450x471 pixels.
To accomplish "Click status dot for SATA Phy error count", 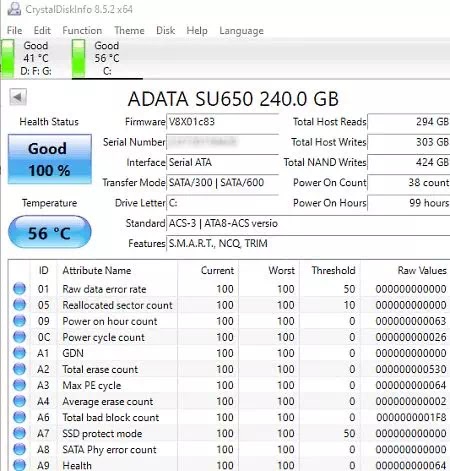I will (x=19, y=449).
